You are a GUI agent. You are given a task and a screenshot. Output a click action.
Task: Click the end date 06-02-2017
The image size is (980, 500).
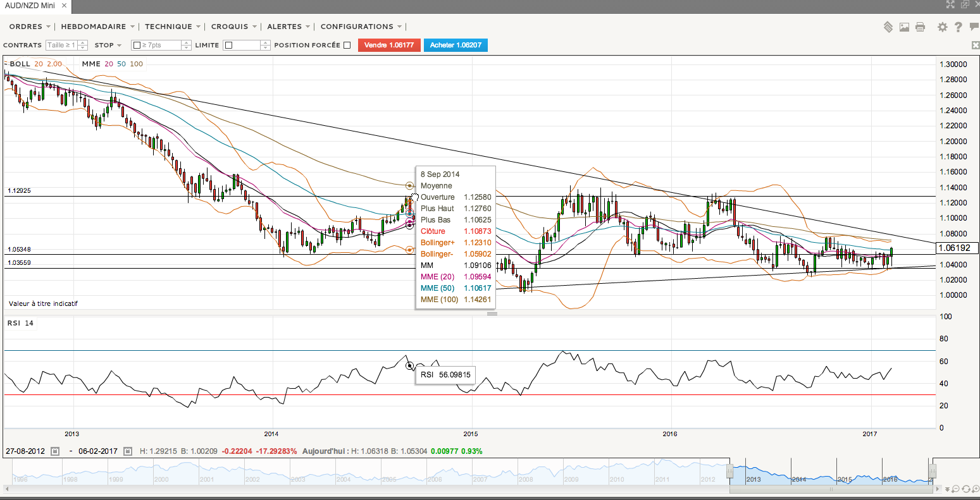97,451
